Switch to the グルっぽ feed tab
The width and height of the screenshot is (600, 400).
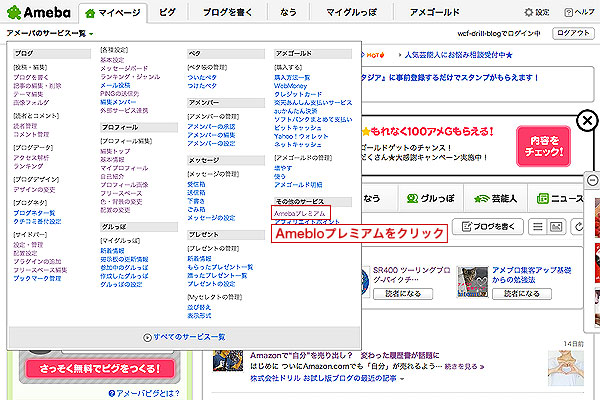(430, 198)
